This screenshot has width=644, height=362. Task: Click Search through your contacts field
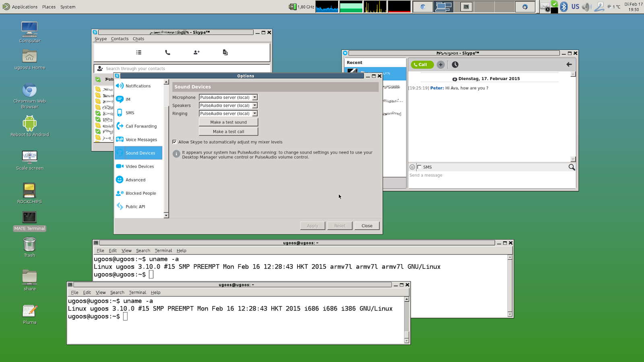(x=182, y=68)
